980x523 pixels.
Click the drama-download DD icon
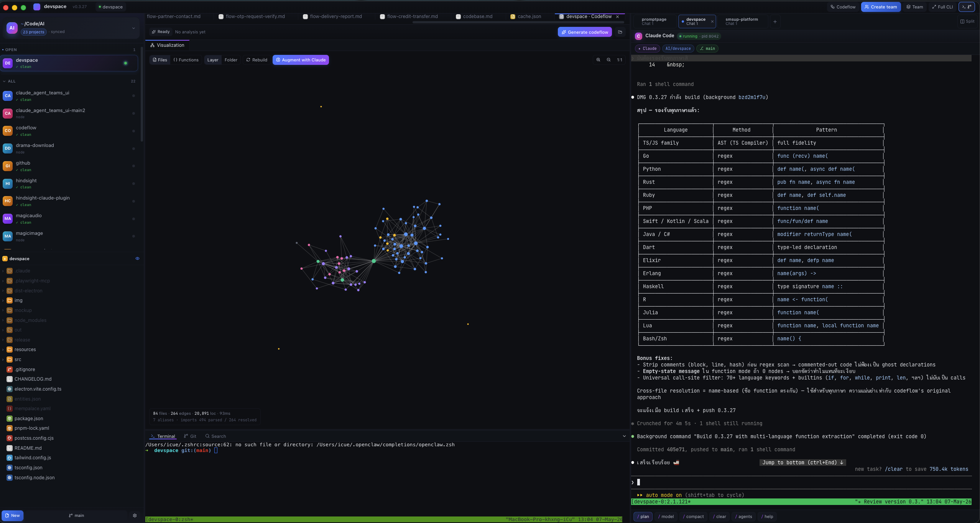coord(8,148)
